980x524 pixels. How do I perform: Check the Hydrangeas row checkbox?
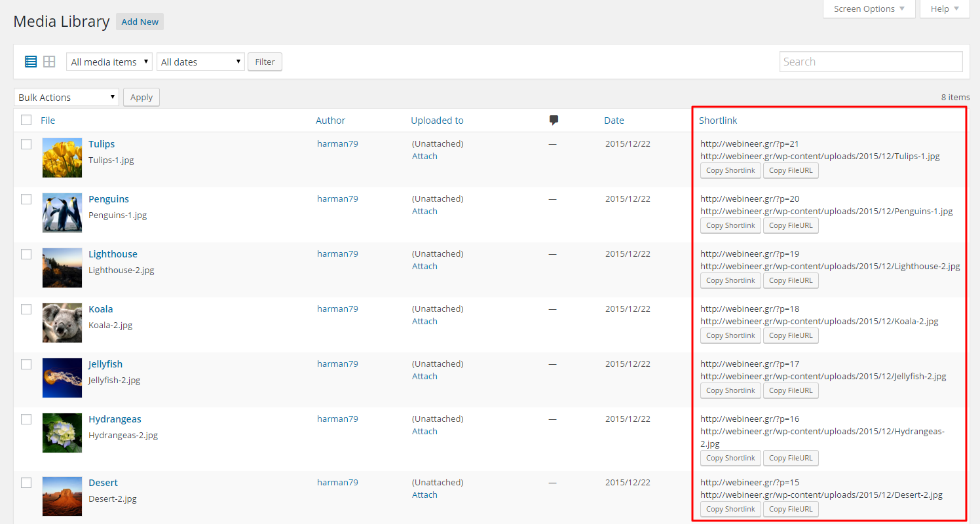[x=26, y=419]
